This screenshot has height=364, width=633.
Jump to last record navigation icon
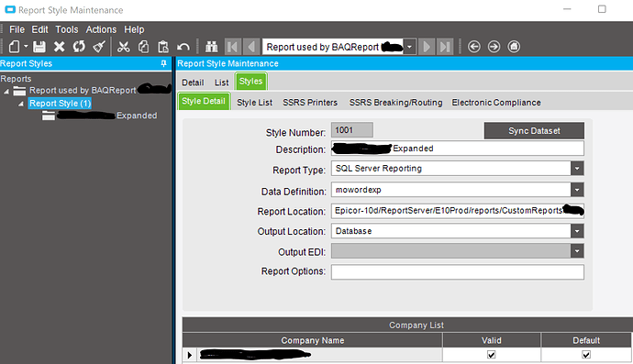coord(445,47)
